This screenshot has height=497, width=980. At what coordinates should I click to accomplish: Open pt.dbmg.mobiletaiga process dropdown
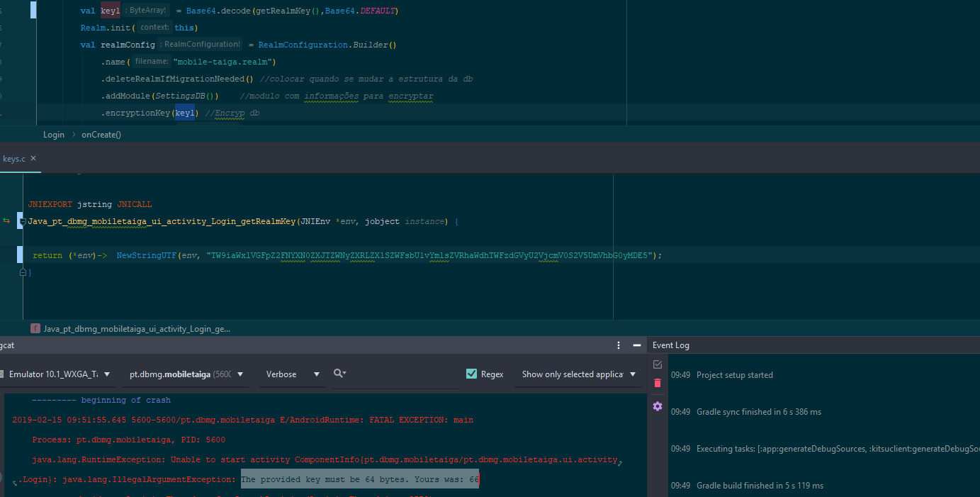(186, 374)
